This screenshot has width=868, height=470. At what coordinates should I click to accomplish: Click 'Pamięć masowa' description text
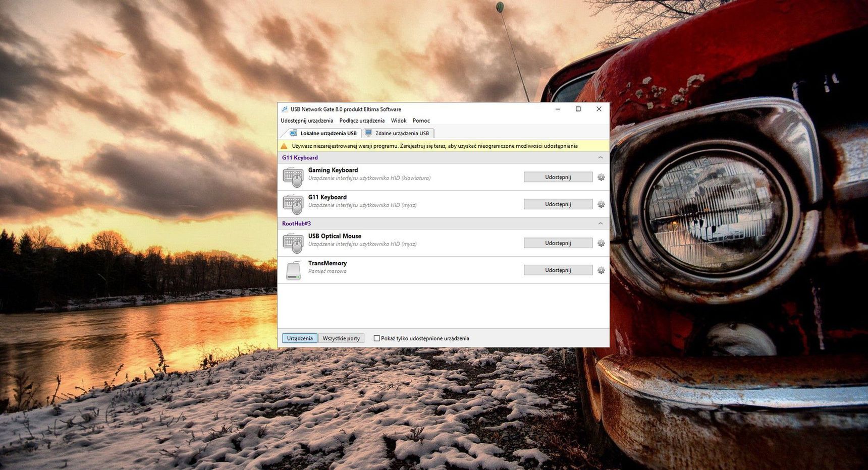(x=328, y=271)
